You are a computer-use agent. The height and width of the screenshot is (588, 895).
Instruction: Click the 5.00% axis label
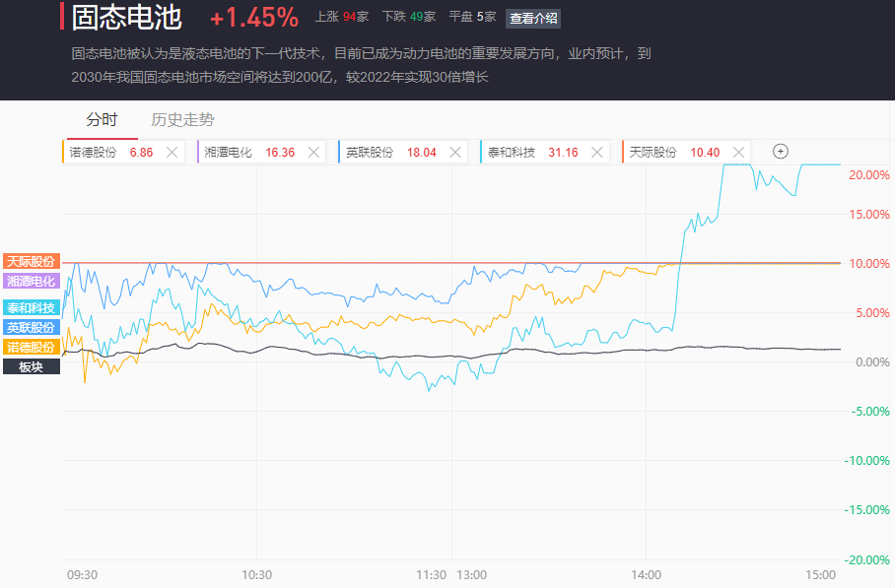point(872,312)
